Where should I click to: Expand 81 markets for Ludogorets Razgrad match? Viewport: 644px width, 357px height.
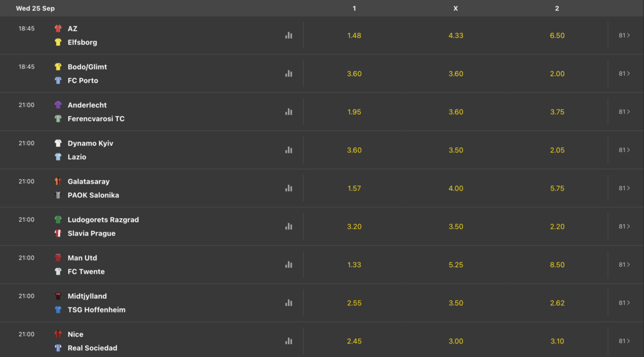pyautogui.click(x=624, y=226)
